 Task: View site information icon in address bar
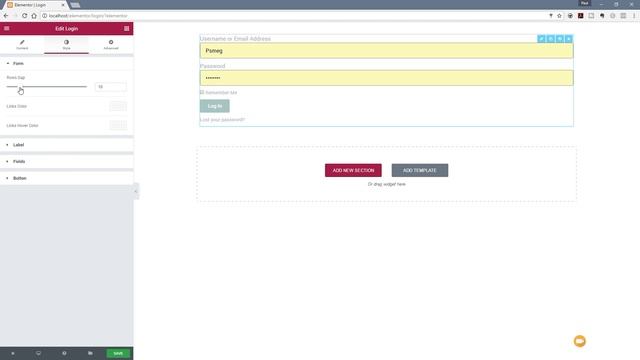pyautogui.click(x=44, y=16)
